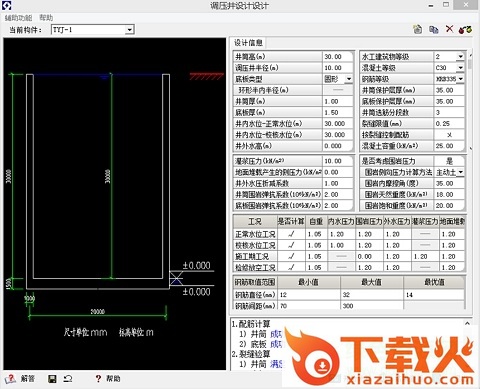
Task: Click 钢筋间距 最大值 cell 300
Action: [x=372, y=305]
